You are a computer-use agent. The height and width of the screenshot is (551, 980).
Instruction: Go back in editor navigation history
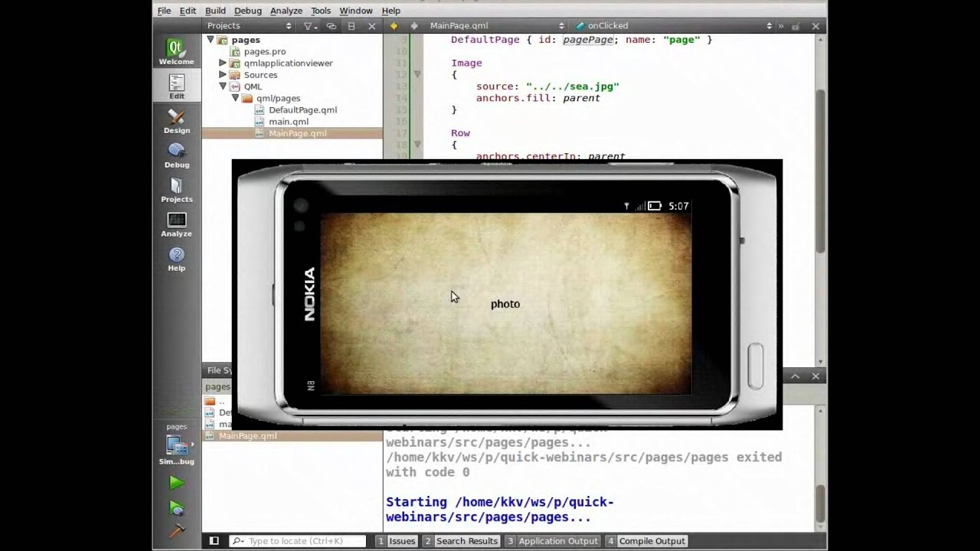(394, 26)
